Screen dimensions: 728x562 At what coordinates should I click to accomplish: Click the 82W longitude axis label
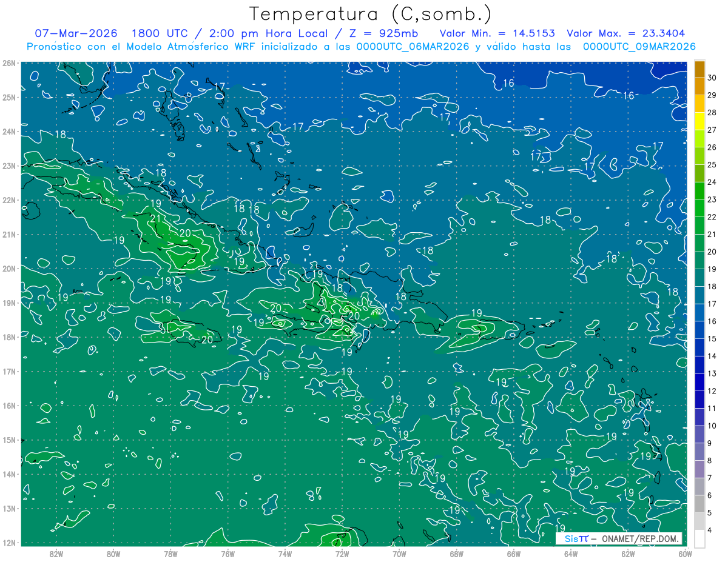click(56, 554)
